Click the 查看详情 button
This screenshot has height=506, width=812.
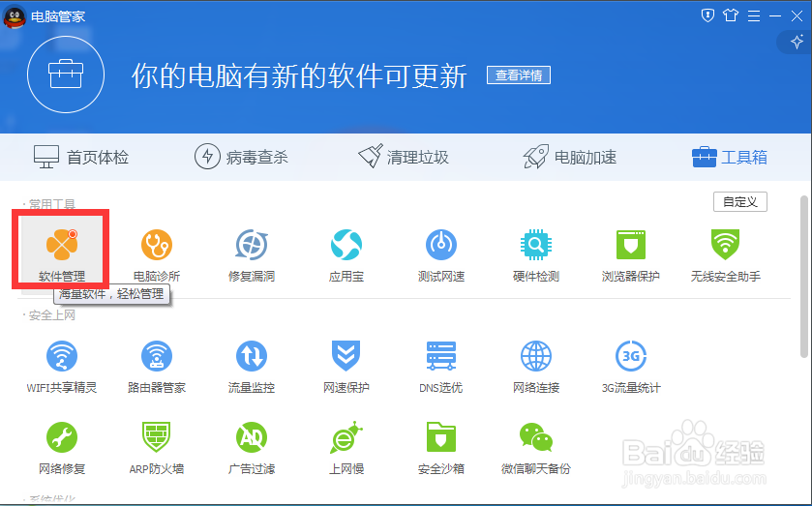click(x=519, y=75)
